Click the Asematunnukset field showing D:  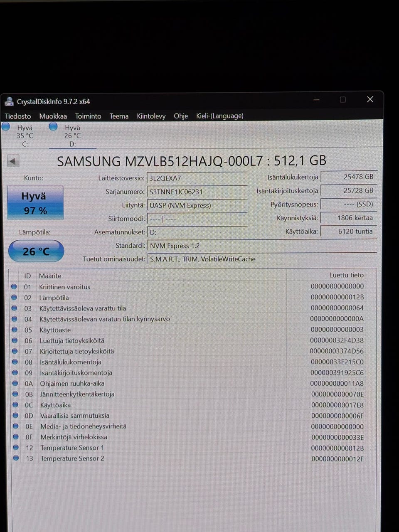[x=197, y=232]
